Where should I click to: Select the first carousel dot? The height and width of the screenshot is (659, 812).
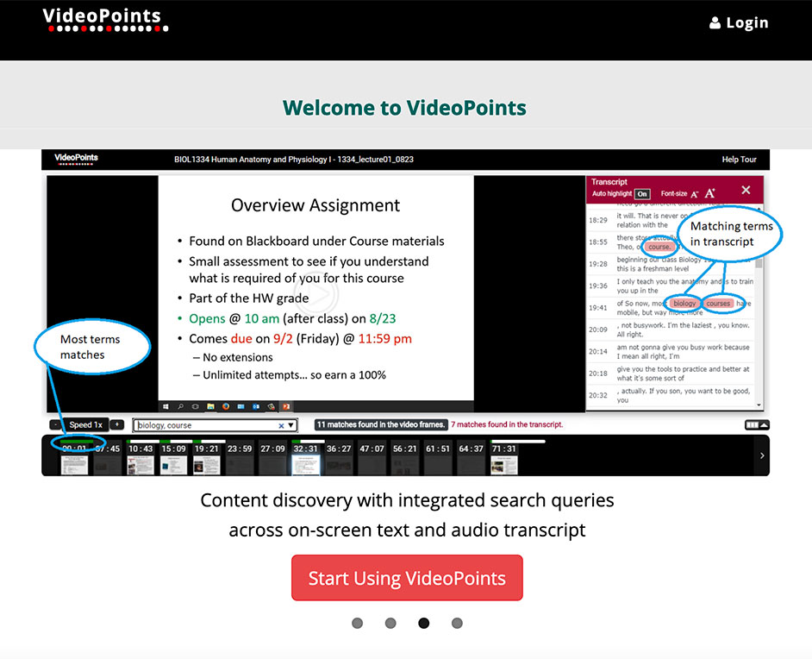point(358,623)
